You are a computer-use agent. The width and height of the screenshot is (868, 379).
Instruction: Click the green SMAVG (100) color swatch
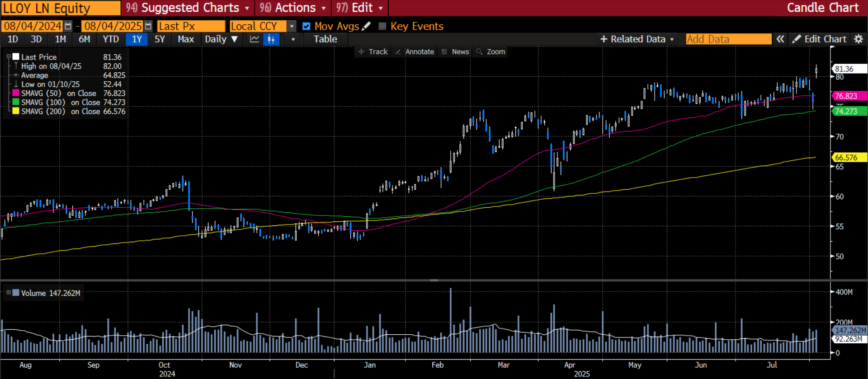[16, 102]
